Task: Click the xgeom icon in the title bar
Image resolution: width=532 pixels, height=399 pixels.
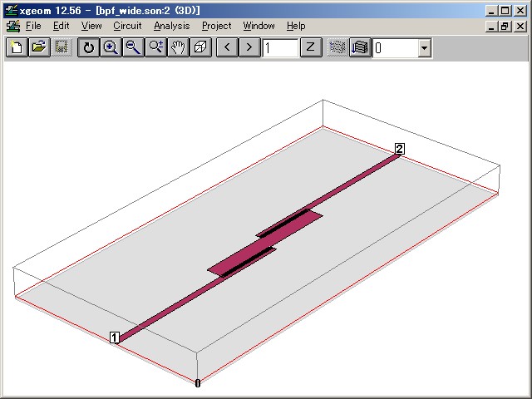Action: pyautogui.click(x=12, y=11)
